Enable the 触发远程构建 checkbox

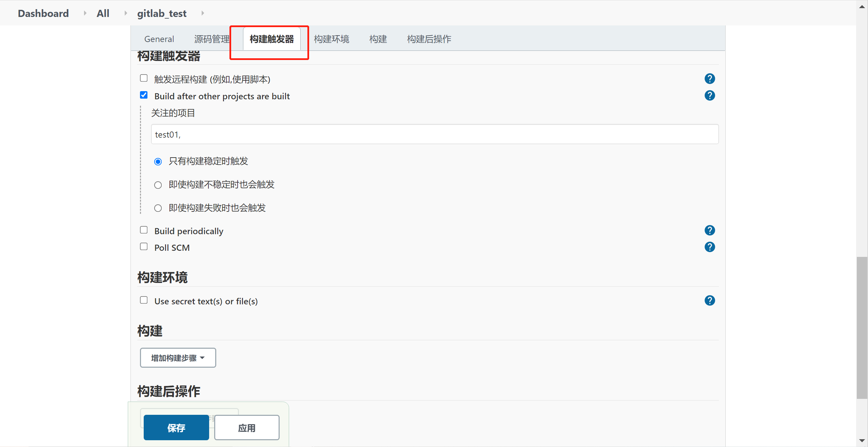point(144,78)
